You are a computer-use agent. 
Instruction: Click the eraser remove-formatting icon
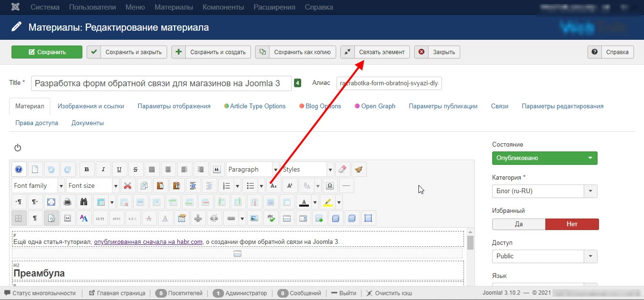point(342,169)
